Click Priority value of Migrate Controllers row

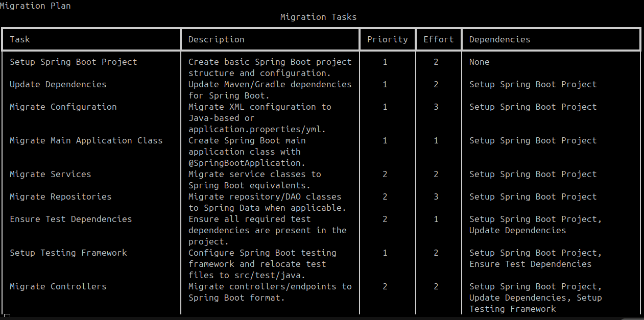(x=385, y=286)
